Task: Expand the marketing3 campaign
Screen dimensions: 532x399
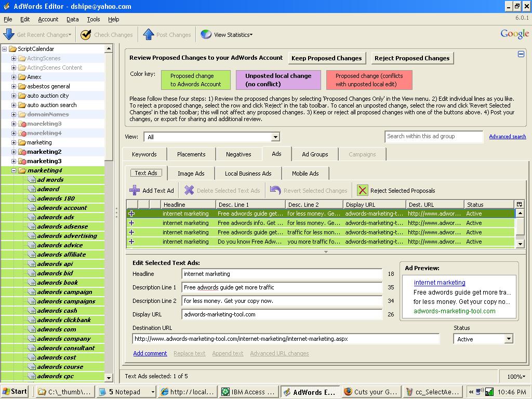Action: coord(14,161)
